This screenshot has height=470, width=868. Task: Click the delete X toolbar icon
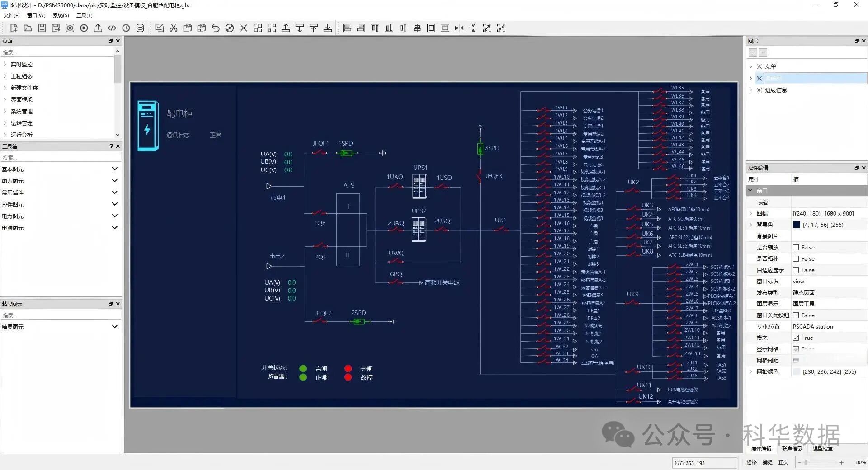tap(244, 28)
